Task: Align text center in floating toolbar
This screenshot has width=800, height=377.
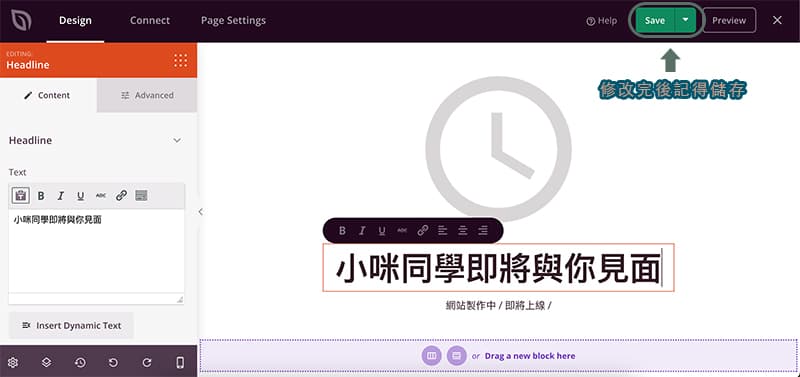Action: click(x=463, y=231)
